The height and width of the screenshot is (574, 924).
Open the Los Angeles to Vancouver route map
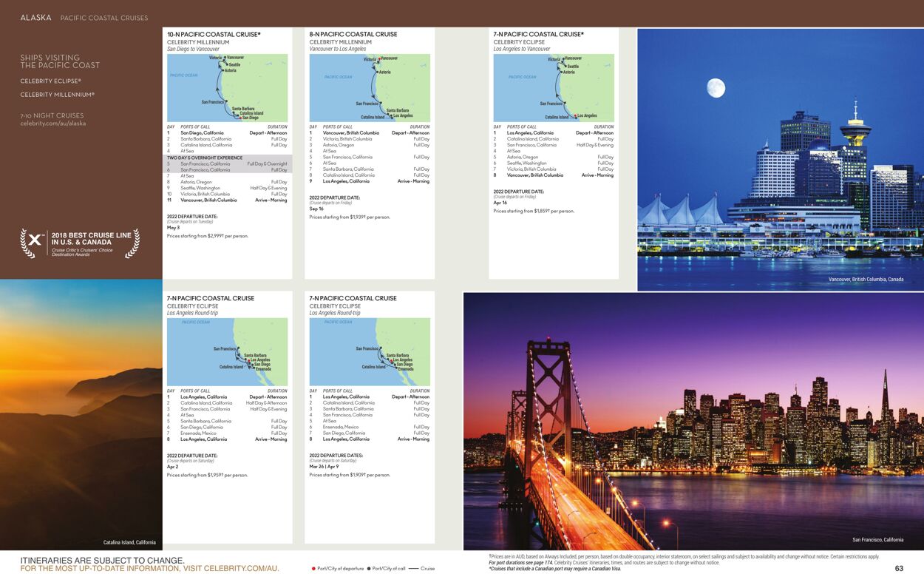(554, 87)
